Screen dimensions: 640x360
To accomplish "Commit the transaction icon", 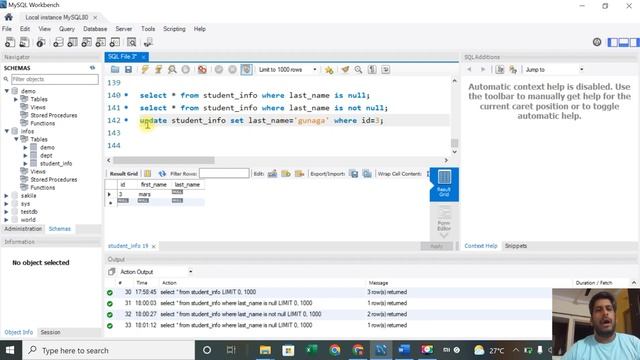I will pos(219,70).
